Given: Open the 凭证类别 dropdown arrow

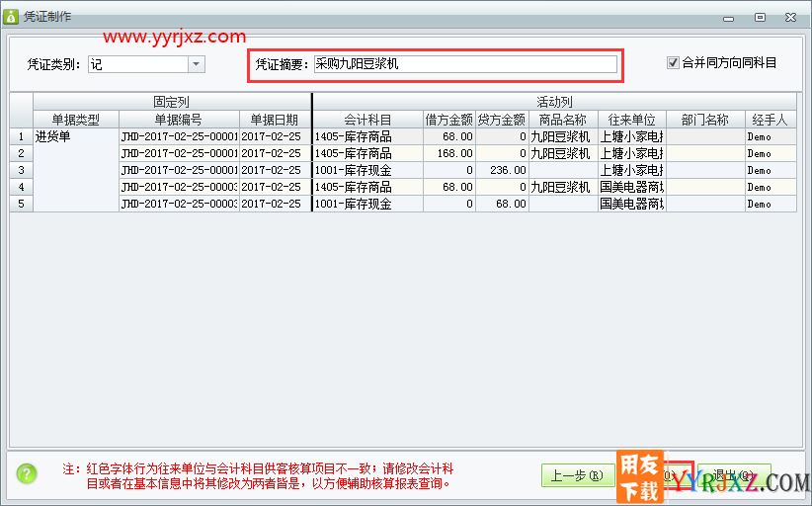Looking at the screenshot, I should 196,64.
